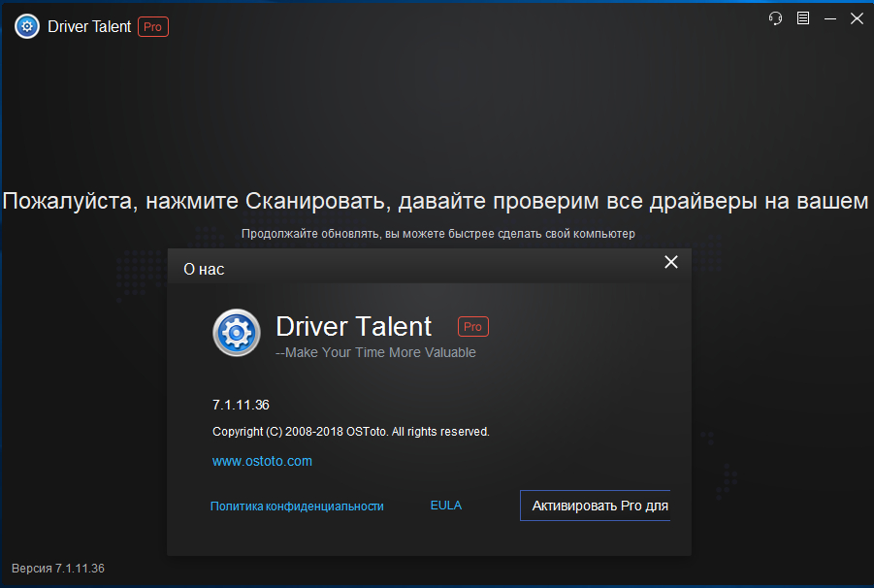Click the 'Продолжайте обновлять' subtitle text
This screenshot has width=874, height=588.
click(438, 234)
